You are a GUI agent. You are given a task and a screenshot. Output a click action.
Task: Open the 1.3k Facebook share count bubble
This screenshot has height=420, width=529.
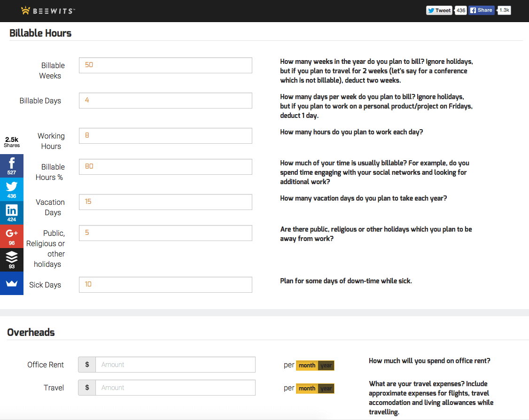click(504, 10)
